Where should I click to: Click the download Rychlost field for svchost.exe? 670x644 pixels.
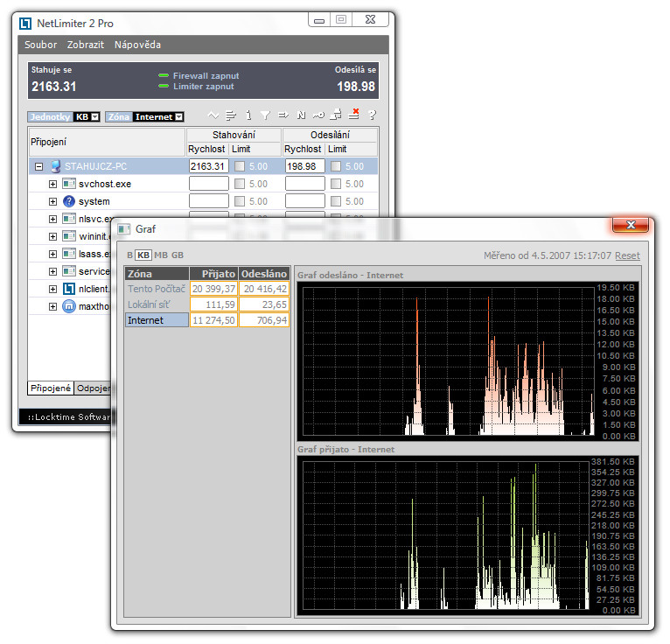coord(208,184)
